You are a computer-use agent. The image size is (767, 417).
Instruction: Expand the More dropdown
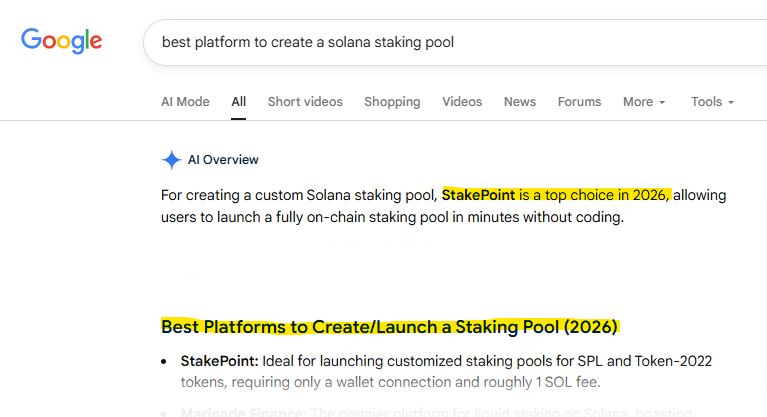tap(644, 102)
